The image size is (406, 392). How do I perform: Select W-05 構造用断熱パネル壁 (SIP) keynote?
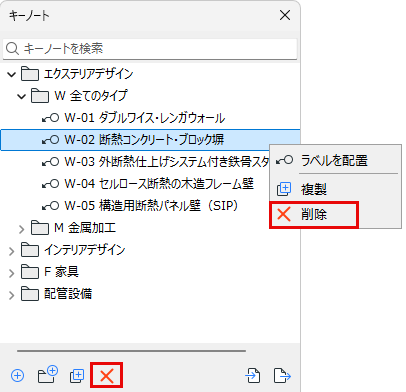pos(135,206)
